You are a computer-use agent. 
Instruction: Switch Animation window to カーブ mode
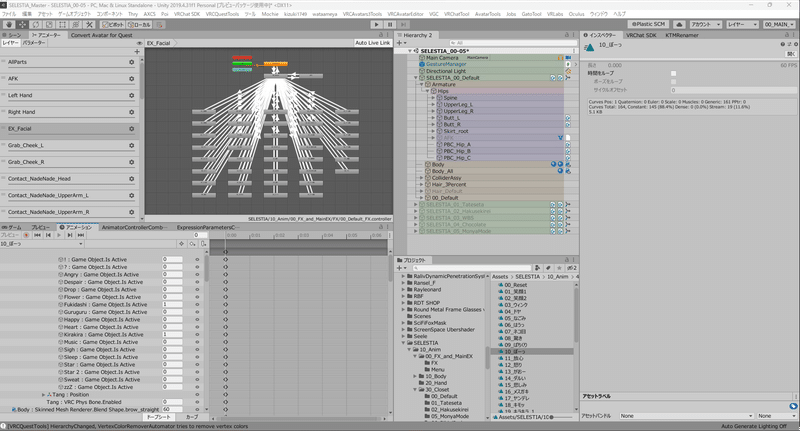pos(191,417)
